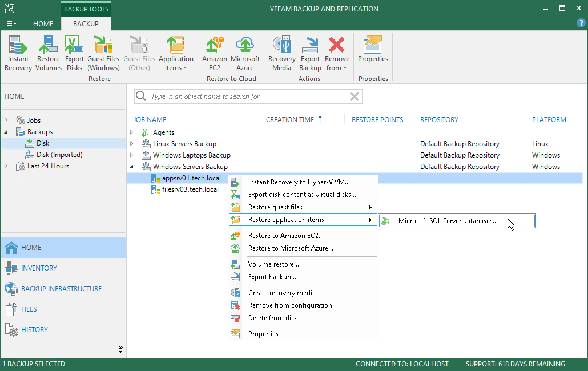Choose Instant Recovery to Hyper-V VM
The width and height of the screenshot is (588, 371).
(x=303, y=182)
